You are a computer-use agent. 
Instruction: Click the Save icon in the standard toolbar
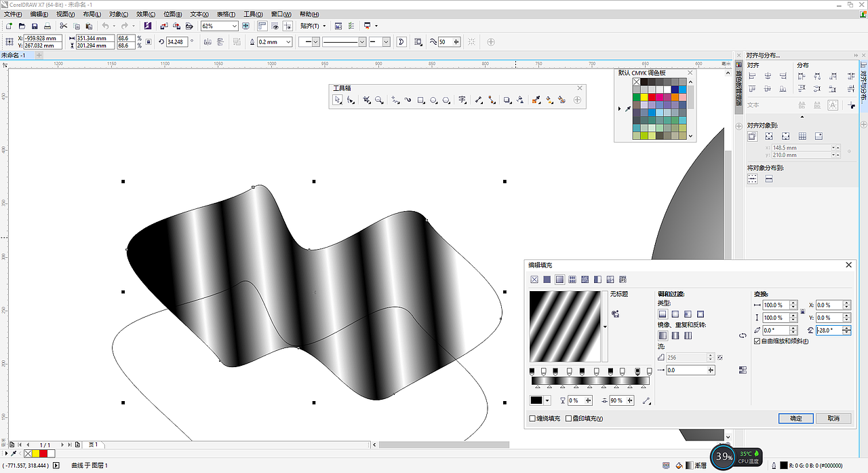(x=35, y=26)
